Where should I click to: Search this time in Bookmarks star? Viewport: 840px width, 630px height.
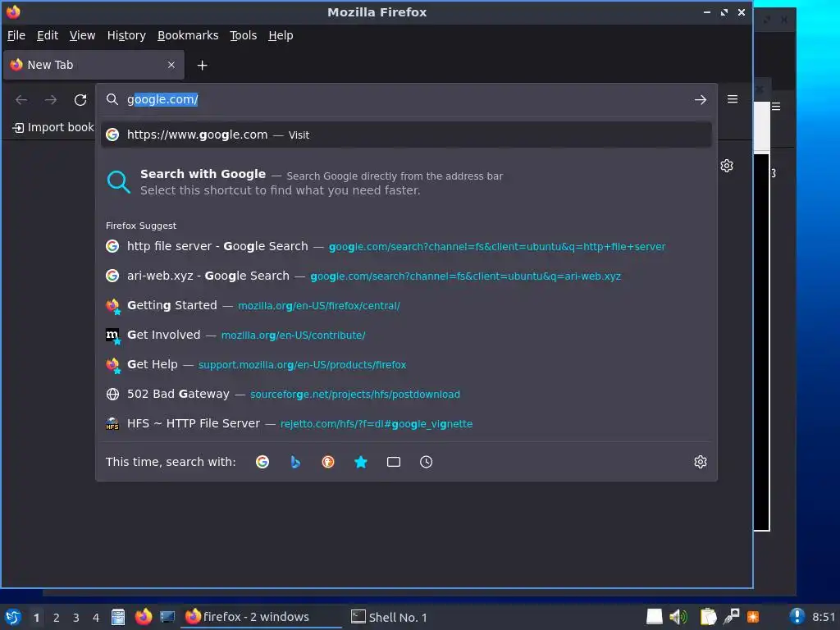361,462
